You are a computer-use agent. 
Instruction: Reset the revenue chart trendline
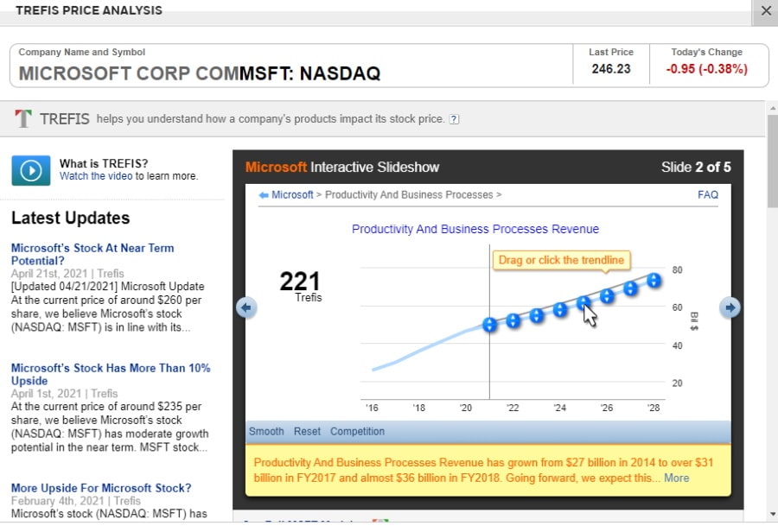307,431
